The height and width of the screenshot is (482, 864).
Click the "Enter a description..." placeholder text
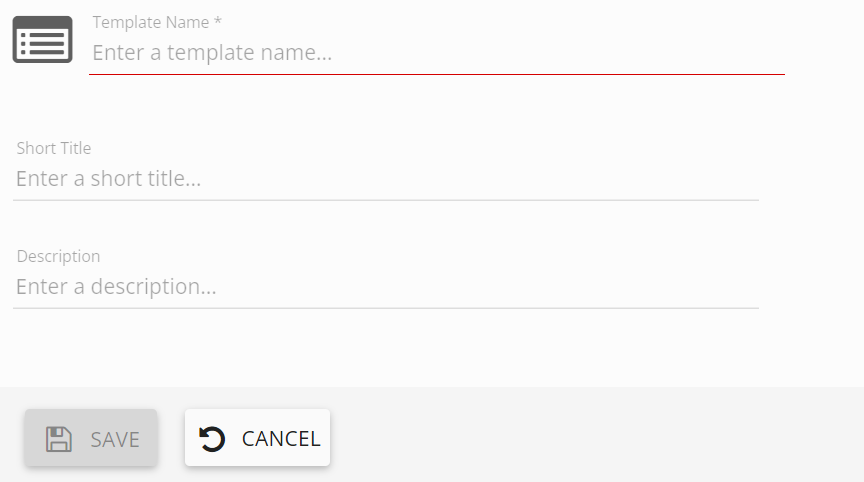pos(116,287)
